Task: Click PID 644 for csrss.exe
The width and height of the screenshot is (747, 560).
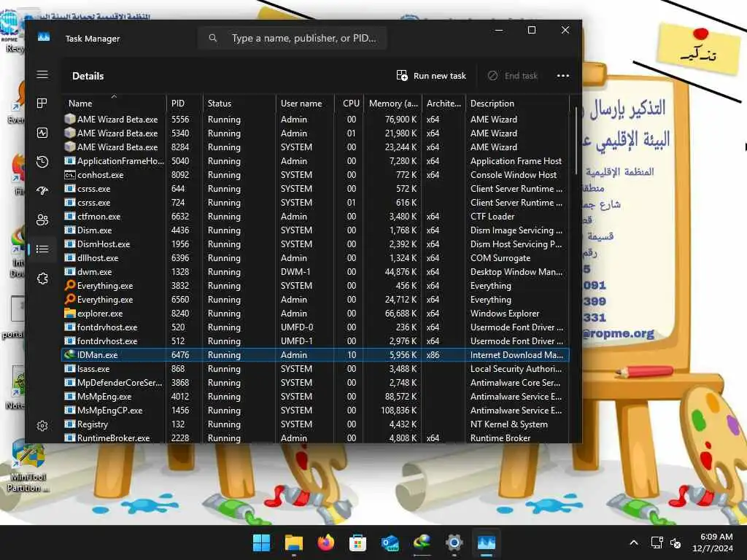Action: (x=178, y=189)
